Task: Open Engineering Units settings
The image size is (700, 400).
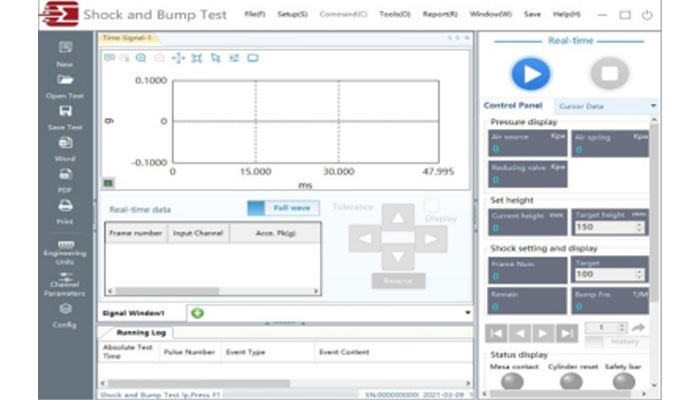Action: (x=65, y=245)
